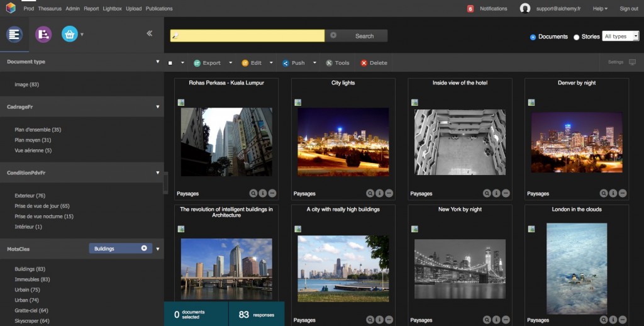Click the Delete button in the toolbar
This screenshot has width=644, height=326.
tap(374, 63)
